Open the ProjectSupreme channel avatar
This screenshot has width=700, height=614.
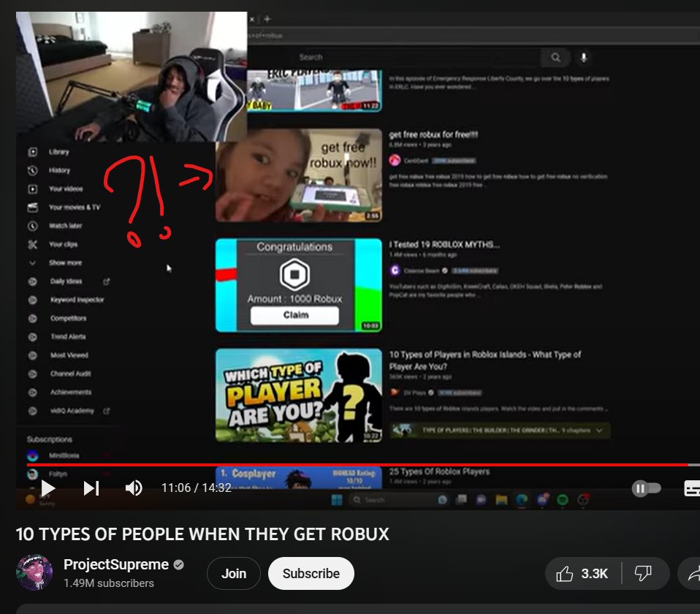tap(34, 573)
